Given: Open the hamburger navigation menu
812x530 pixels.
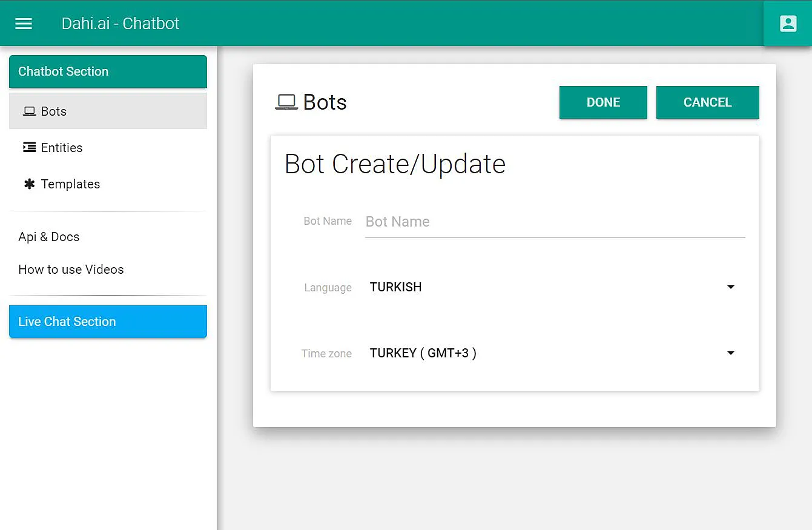Looking at the screenshot, I should (x=24, y=24).
